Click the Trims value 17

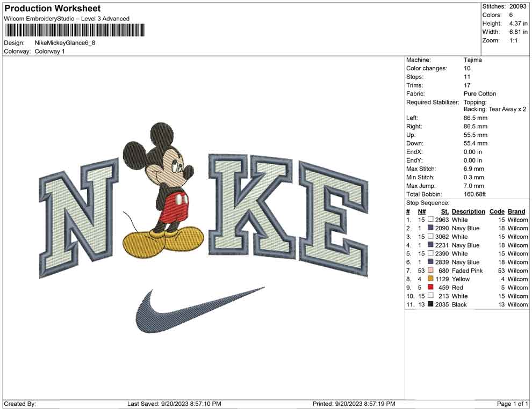pos(467,85)
